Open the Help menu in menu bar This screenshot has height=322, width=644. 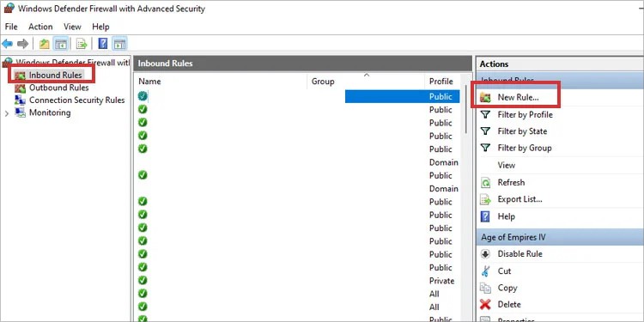[x=100, y=27]
